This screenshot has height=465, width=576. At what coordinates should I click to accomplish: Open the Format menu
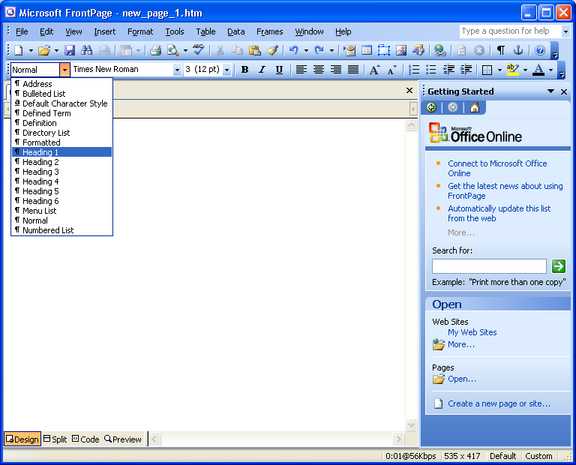click(x=140, y=32)
